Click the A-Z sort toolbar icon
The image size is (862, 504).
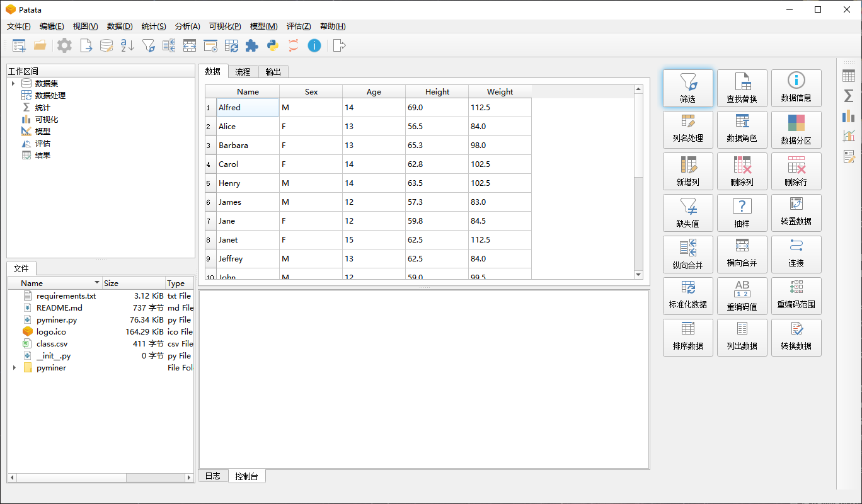click(127, 45)
